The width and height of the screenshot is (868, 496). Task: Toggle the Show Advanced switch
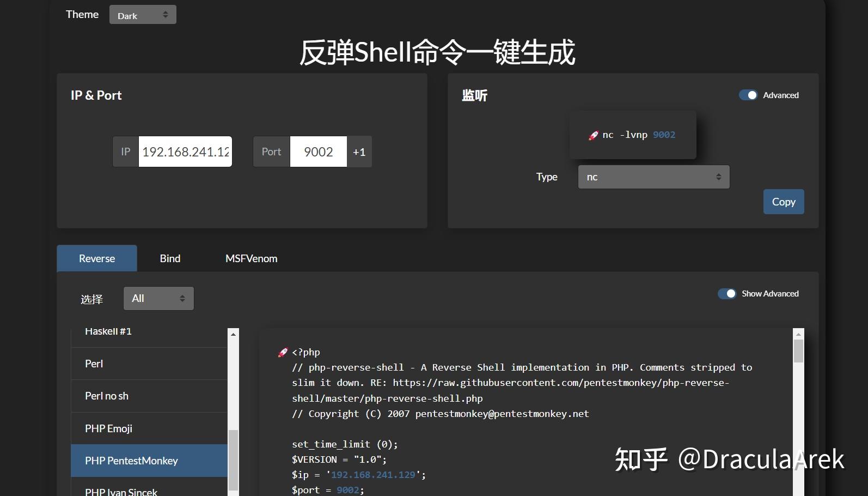point(727,294)
